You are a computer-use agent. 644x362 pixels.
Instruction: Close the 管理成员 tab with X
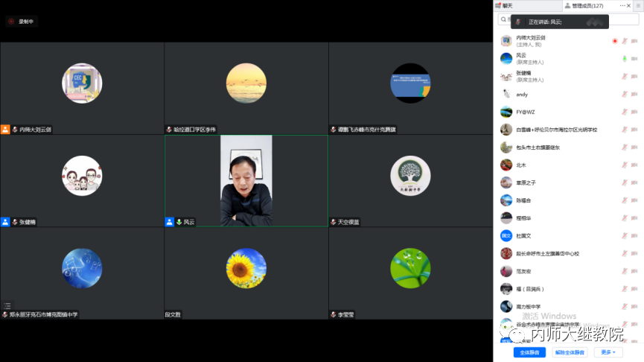(x=630, y=5)
